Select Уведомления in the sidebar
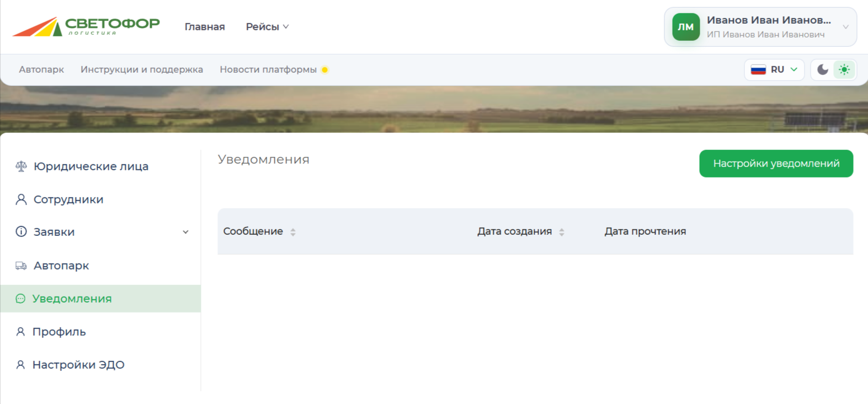 point(100,299)
